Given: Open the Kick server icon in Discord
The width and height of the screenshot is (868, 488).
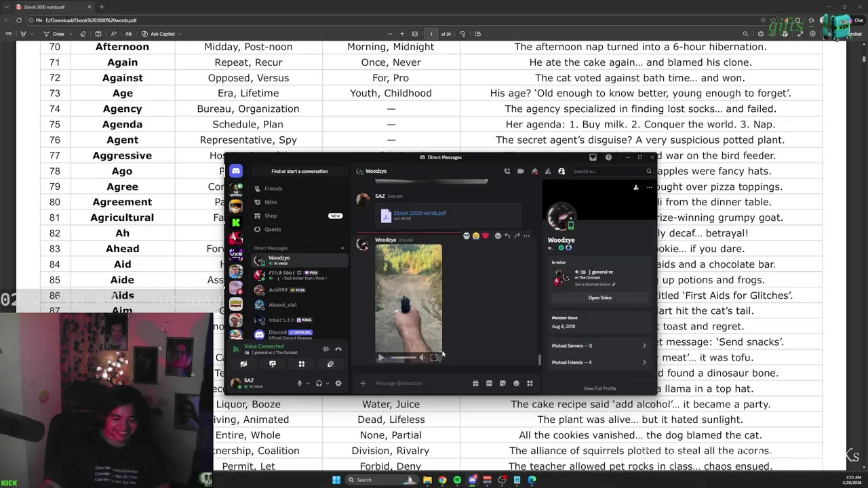Looking at the screenshot, I should (x=235, y=222).
